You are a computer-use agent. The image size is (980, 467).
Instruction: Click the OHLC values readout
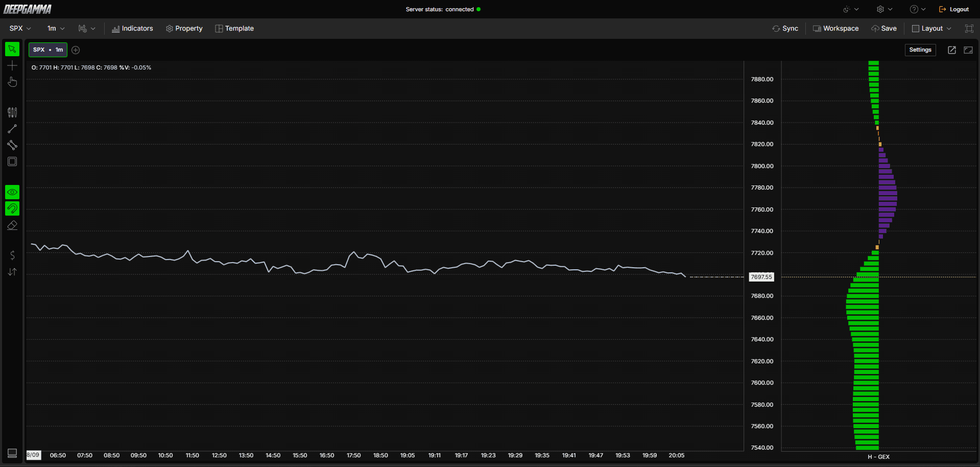(91, 67)
